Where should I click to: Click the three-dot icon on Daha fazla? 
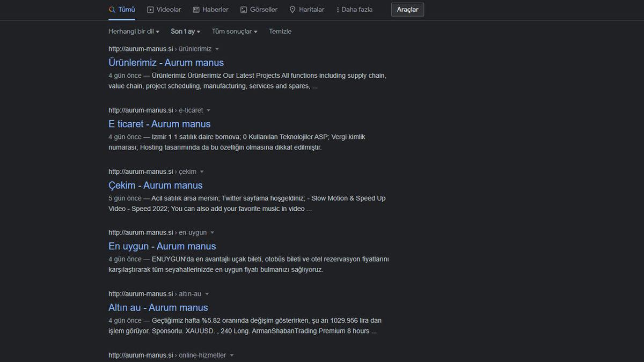[338, 9]
